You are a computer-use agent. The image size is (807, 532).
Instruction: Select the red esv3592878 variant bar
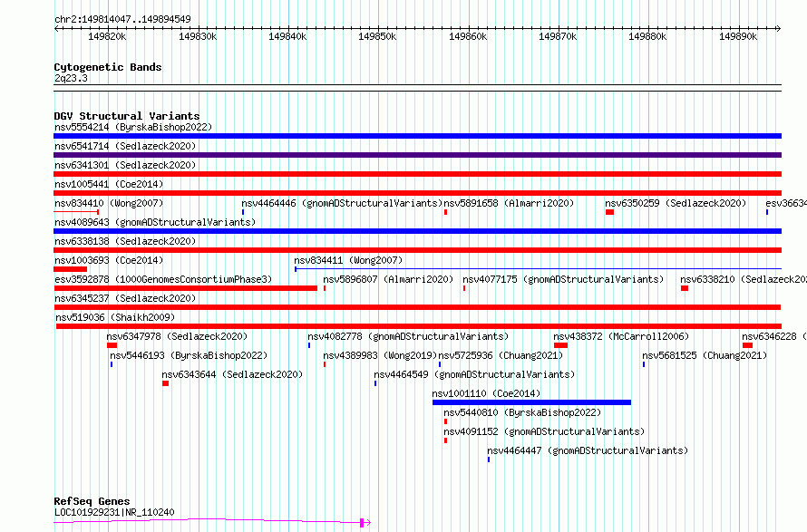(186, 288)
